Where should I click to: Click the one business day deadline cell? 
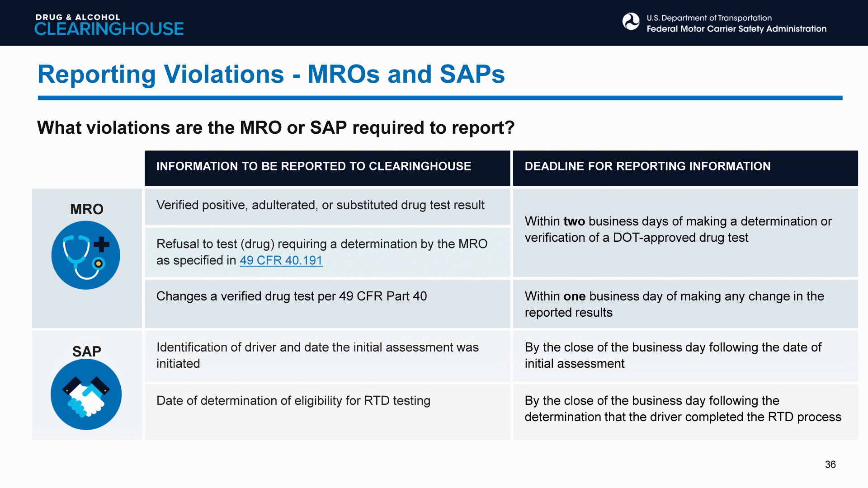click(674, 304)
